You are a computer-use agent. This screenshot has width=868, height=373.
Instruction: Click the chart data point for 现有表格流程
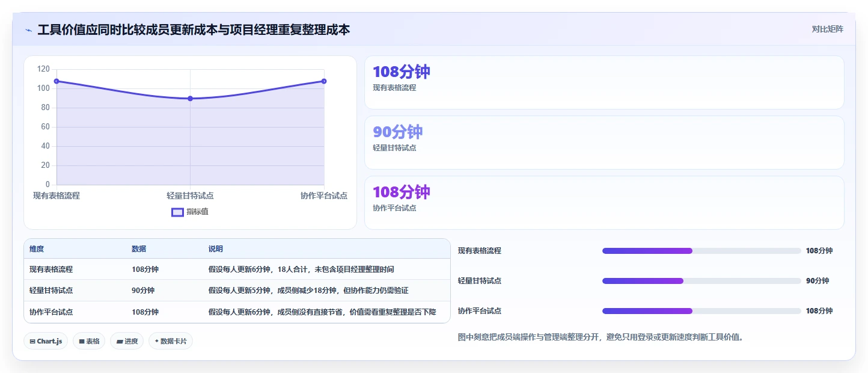click(57, 81)
